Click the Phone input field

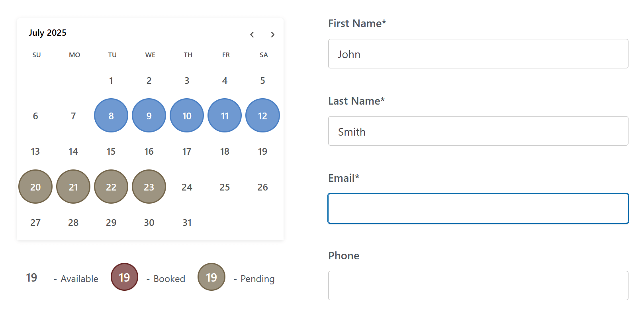(x=478, y=286)
